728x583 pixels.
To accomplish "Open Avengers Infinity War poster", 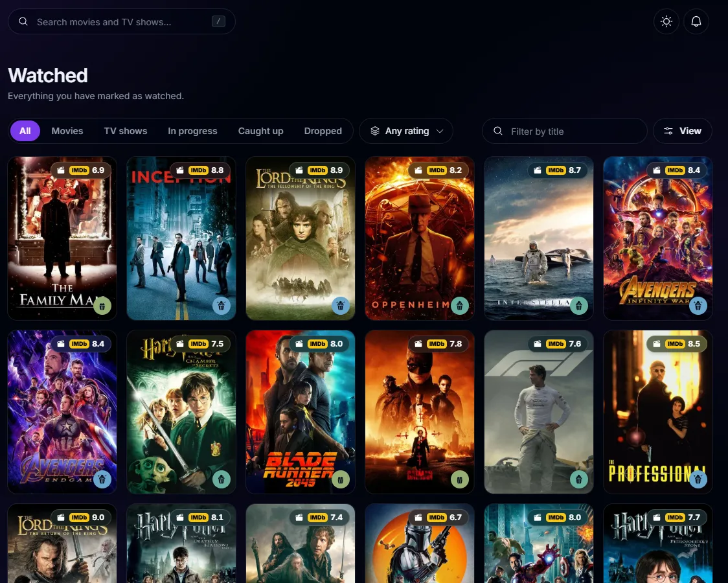I will click(x=658, y=238).
